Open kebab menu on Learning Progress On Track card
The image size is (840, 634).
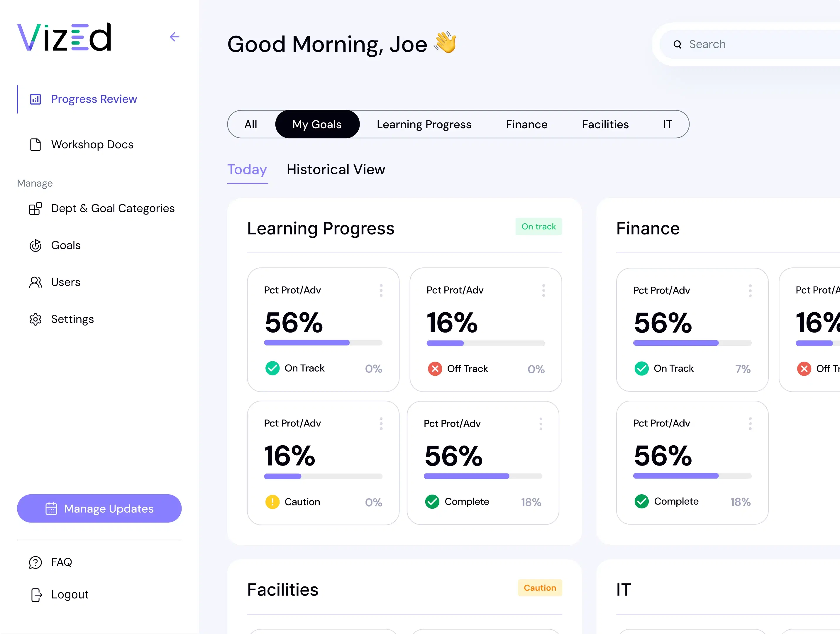381,290
